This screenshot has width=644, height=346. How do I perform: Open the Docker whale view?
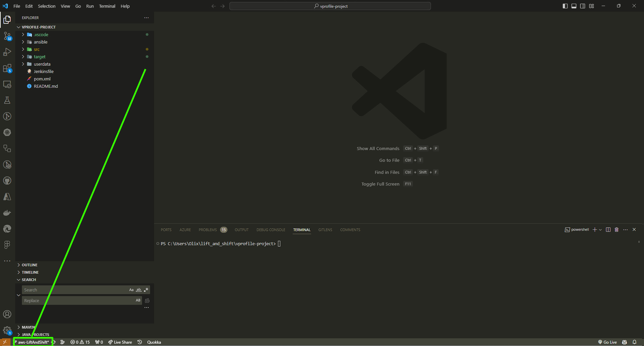[x=7, y=213]
